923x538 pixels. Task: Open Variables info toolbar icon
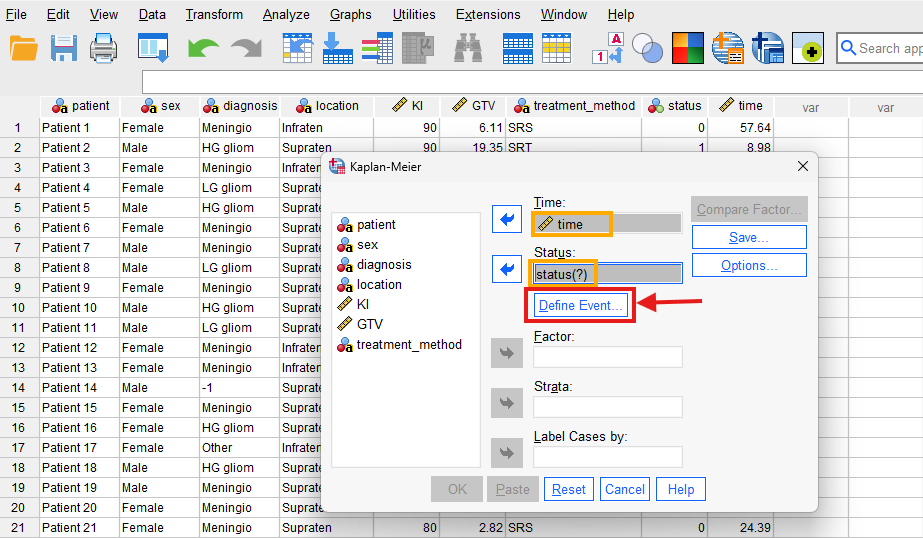click(377, 48)
